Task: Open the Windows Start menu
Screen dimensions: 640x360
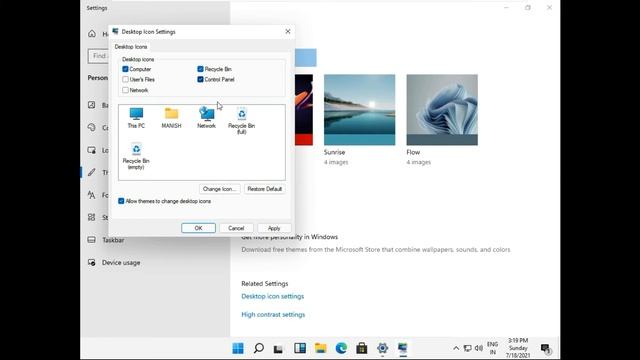Action: tap(238, 348)
